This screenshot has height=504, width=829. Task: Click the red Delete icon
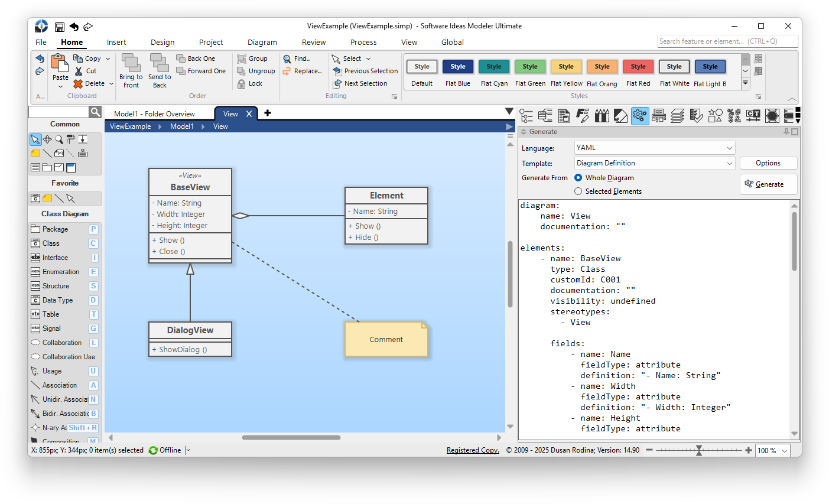click(78, 84)
